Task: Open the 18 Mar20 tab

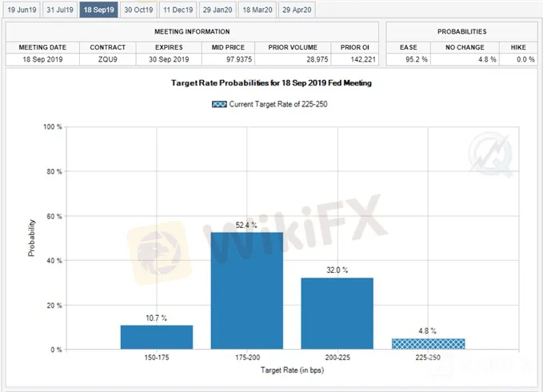Action: coord(258,10)
